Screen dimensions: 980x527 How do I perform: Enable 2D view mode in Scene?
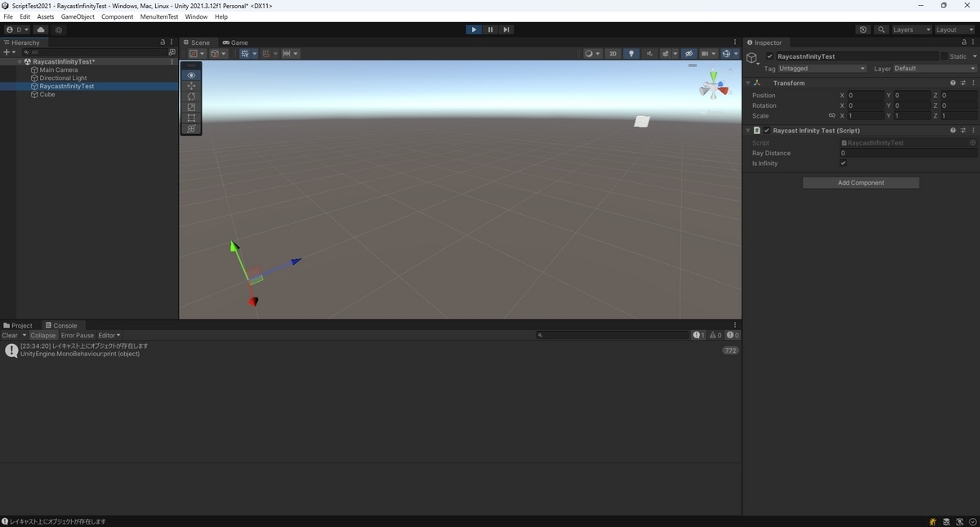pyautogui.click(x=612, y=53)
